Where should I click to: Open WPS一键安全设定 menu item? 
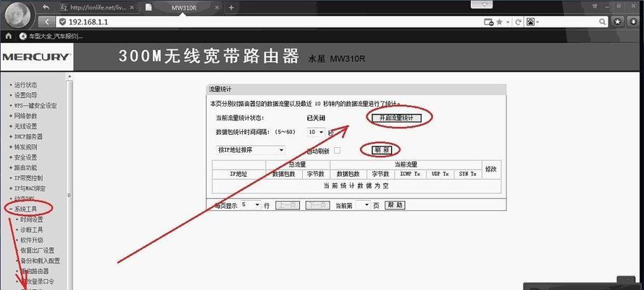(35, 106)
